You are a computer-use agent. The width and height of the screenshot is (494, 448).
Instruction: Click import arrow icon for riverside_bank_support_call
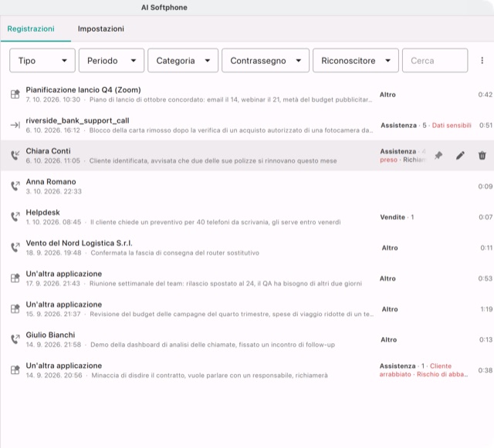pyautogui.click(x=15, y=125)
